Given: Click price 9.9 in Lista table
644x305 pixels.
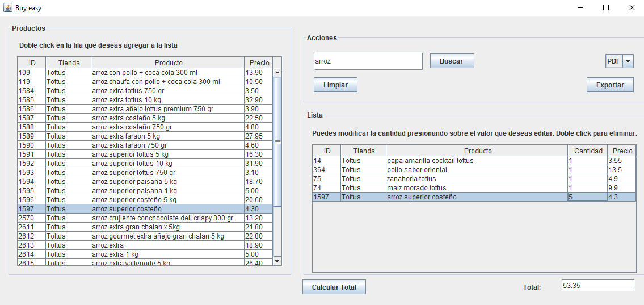Looking at the screenshot, I should 622,187.
